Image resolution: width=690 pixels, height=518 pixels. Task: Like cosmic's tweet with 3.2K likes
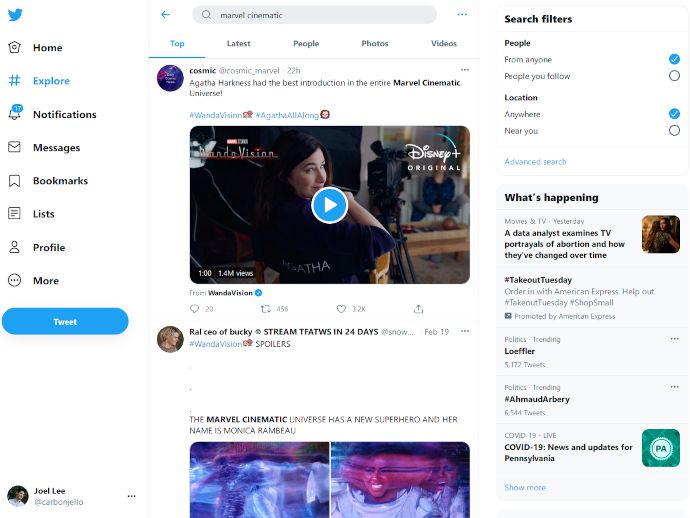coord(341,309)
